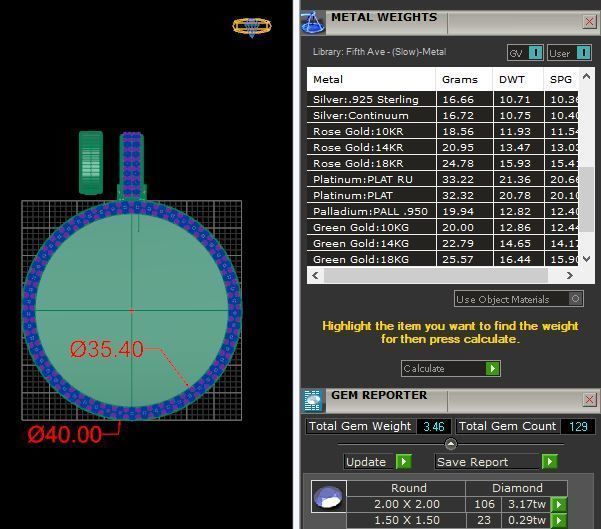Click the Save Report button
The height and width of the screenshot is (529, 601).
point(496,462)
